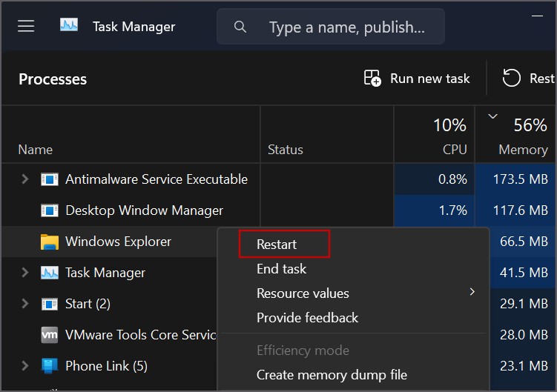The image size is (557, 392).
Task: Click the Windows Explorer folder icon
Action: pyautogui.click(x=50, y=242)
